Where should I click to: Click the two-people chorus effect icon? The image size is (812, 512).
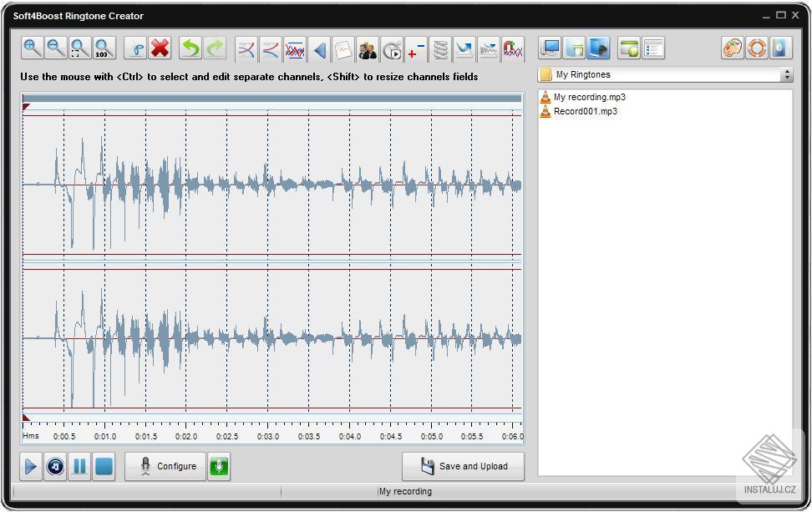pyautogui.click(x=368, y=50)
